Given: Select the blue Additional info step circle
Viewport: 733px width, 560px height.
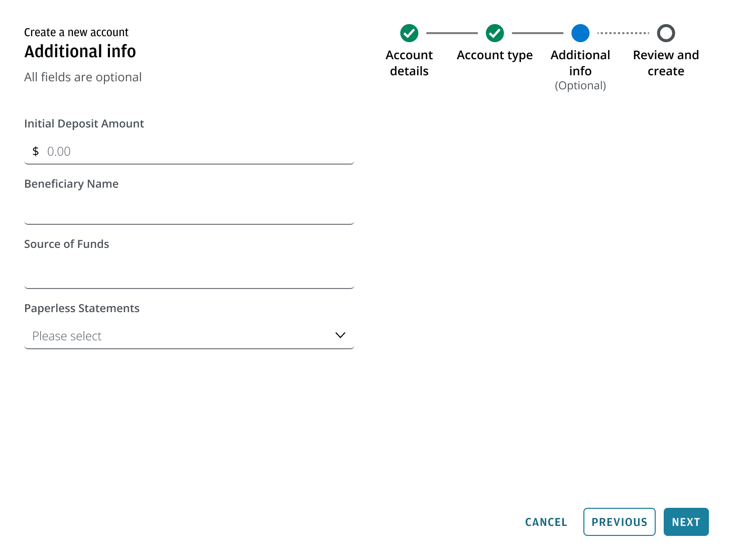Looking at the screenshot, I should point(580,33).
